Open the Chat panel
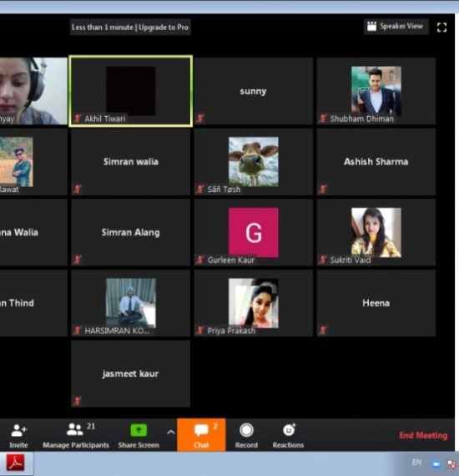The image size is (459, 476). (201, 435)
